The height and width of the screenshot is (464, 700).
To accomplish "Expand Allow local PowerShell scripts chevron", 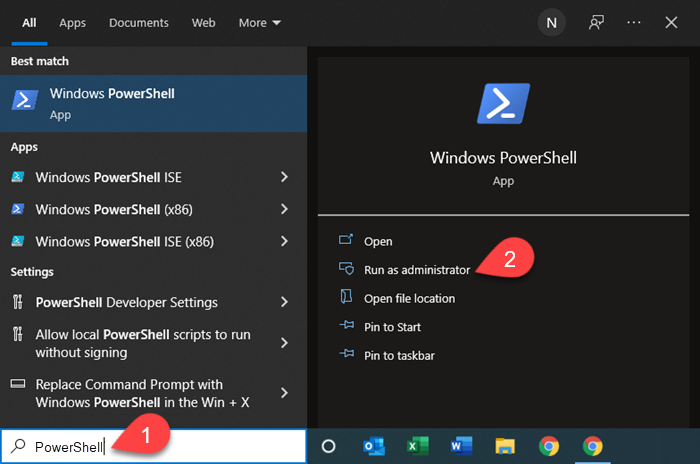I will click(284, 343).
